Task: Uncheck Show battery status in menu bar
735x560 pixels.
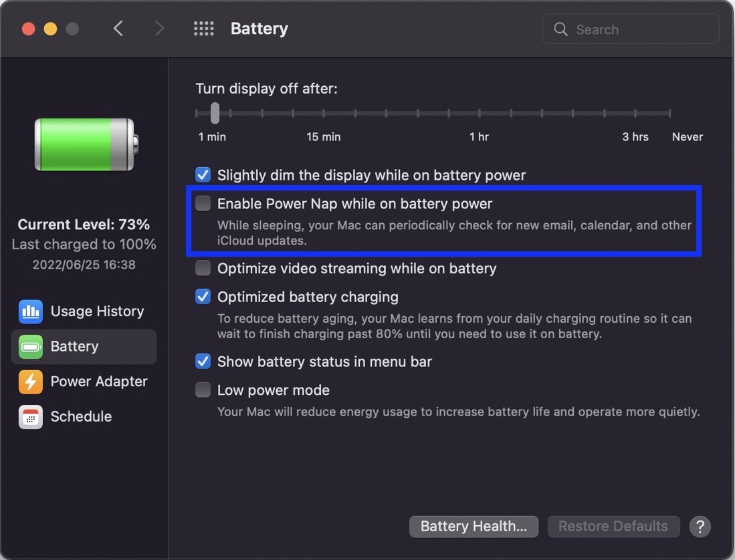Action: pos(203,361)
